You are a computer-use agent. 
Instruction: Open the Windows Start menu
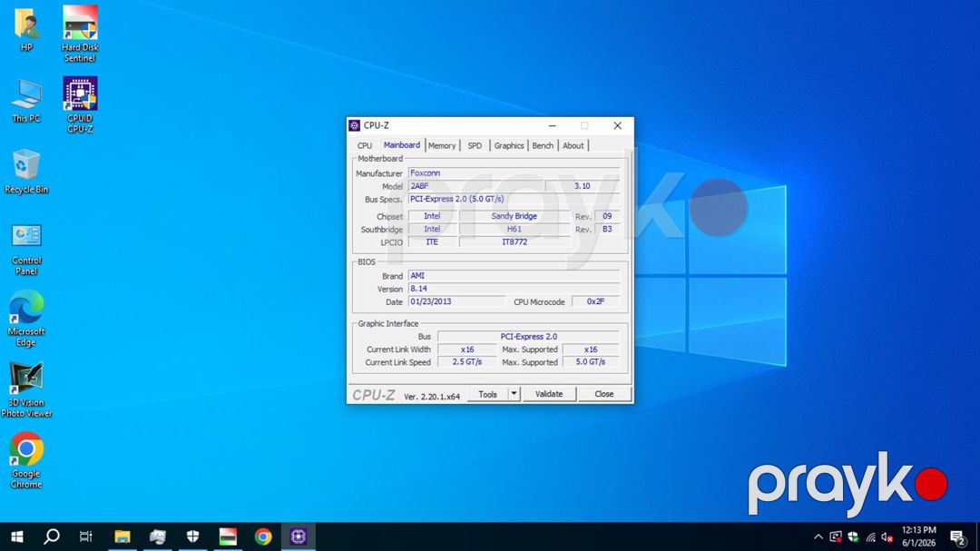coord(17,536)
